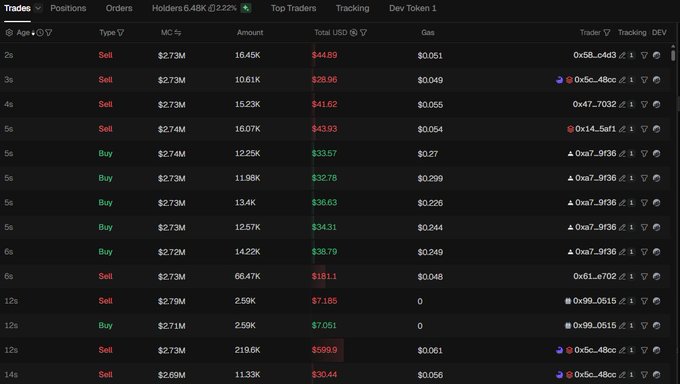Edit label pencil for trader 0x47..7032

622,104
